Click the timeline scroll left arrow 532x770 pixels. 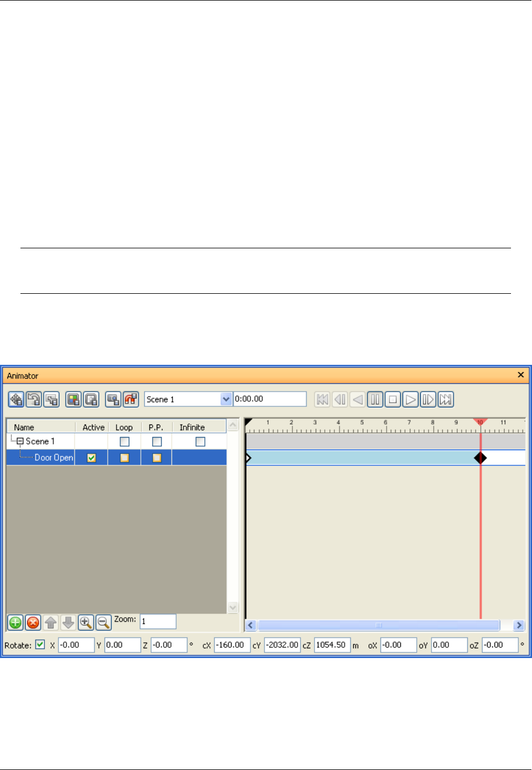coord(251,625)
